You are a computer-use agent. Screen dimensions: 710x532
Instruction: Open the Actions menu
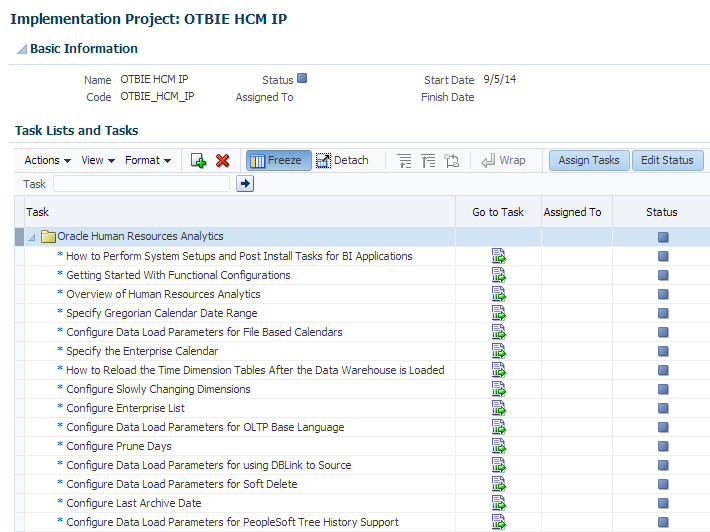tap(48, 160)
